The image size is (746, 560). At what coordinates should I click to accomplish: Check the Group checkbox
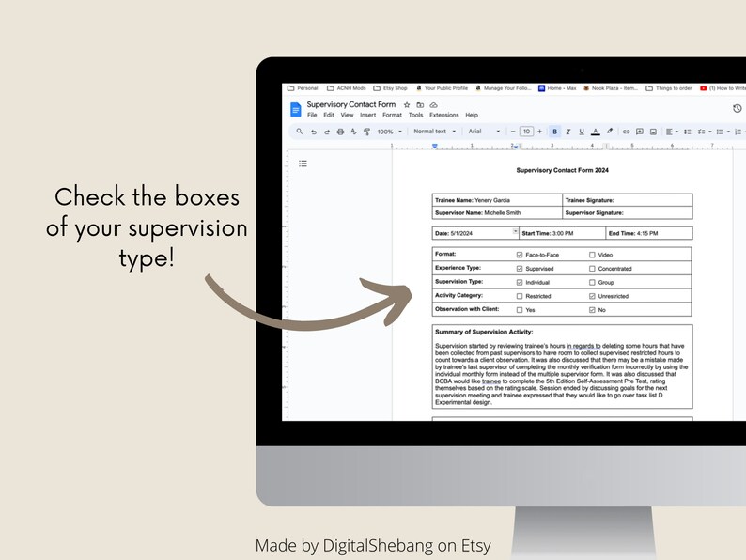click(x=592, y=283)
